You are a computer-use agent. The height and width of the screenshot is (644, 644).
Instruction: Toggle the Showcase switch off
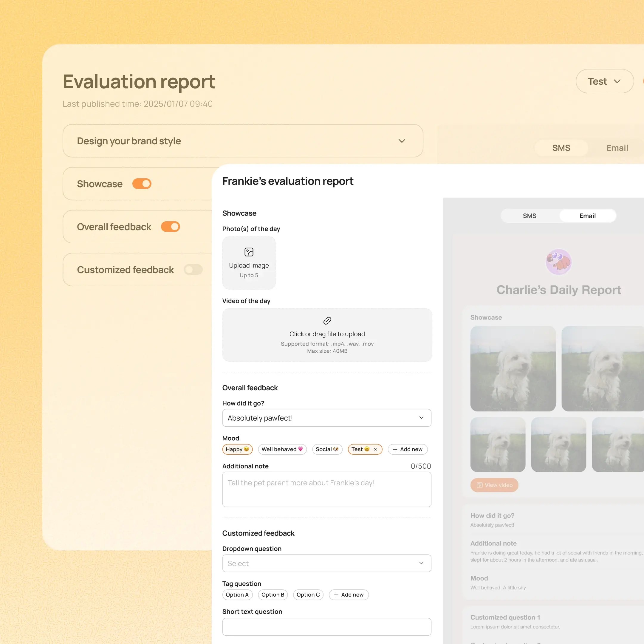[142, 184]
